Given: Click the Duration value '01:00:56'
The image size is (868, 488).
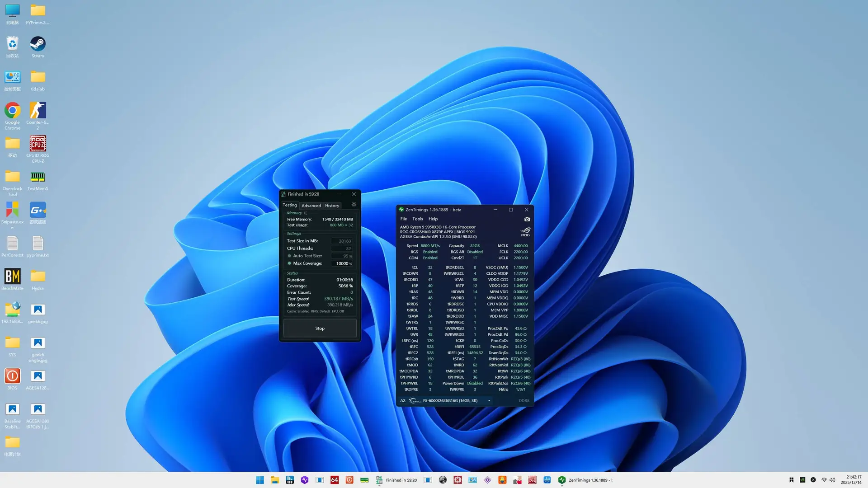Looking at the screenshot, I should point(344,280).
